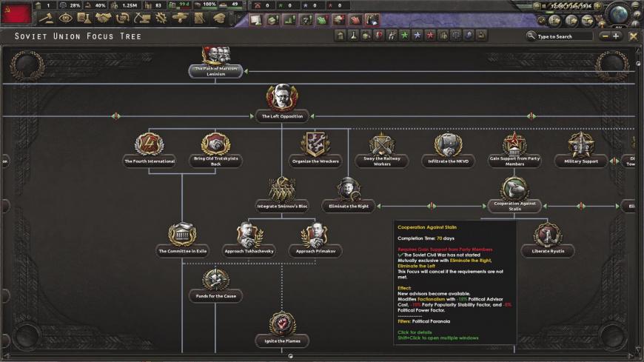Open the Logistics menu icon
This screenshot has height=362, width=644.
point(199,19)
